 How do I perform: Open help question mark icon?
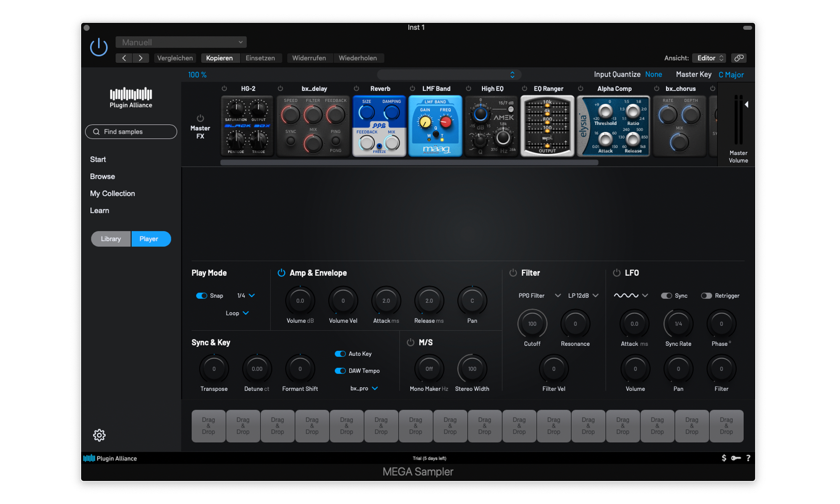click(x=748, y=458)
